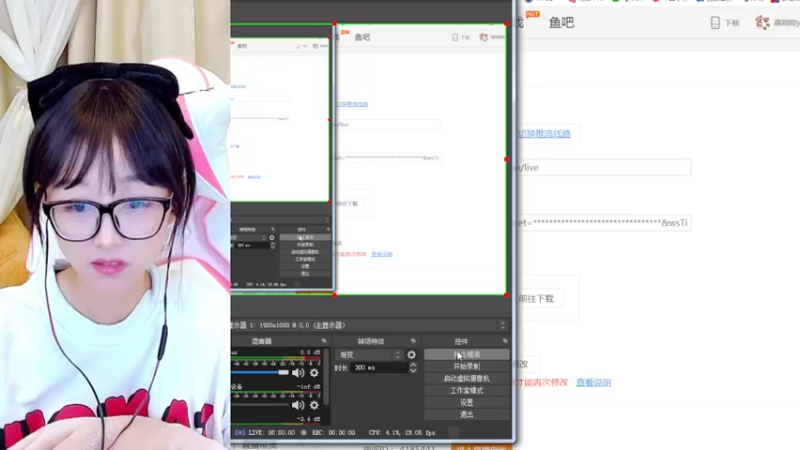Screen dimensions: 800x450
Task: Open gear settings for first mixer channel
Action: 314,373
